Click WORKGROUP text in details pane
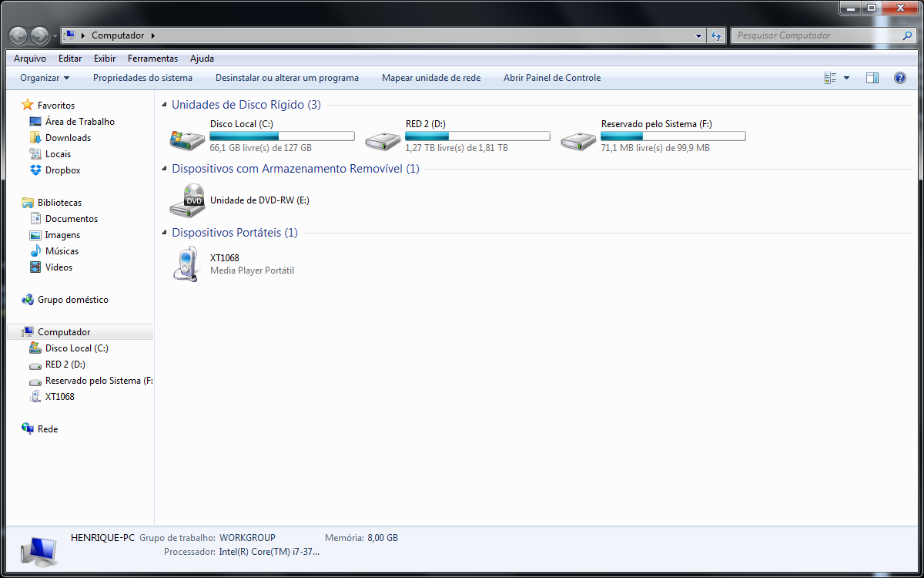This screenshot has height=578, width=924. tap(247, 538)
